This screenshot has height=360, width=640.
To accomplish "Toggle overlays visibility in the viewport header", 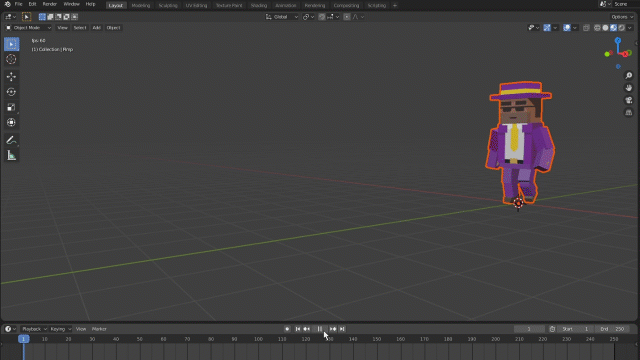I will pyautogui.click(x=567, y=28).
